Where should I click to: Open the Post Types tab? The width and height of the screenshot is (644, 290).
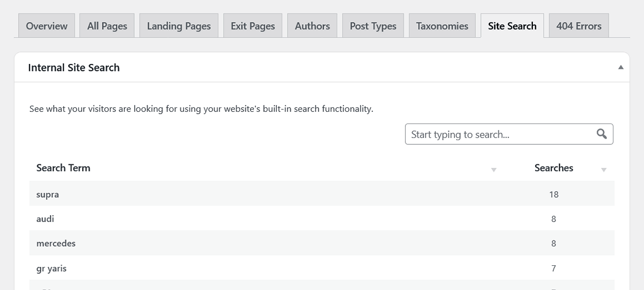click(x=373, y=26)
